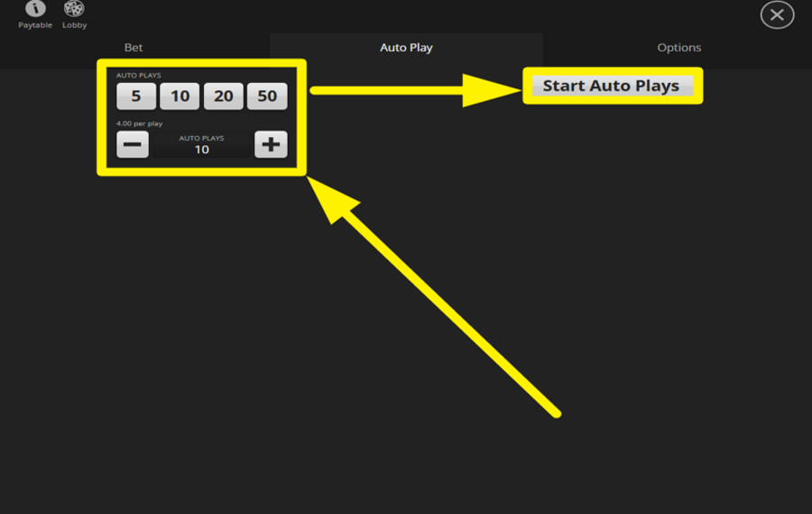Choose 5 auto plays preset
This screenshot has height=514, width=812.
coord(136,96)
